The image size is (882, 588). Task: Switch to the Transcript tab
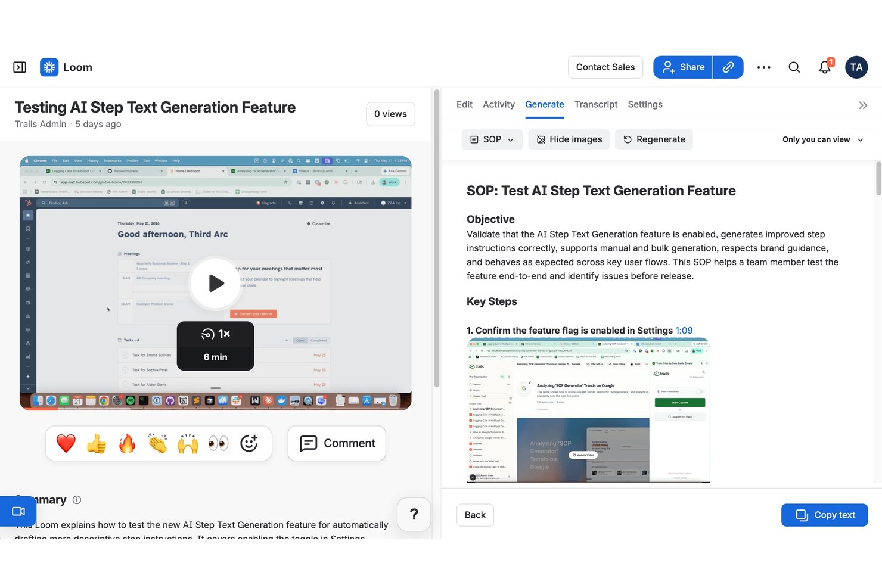[596, 104]
